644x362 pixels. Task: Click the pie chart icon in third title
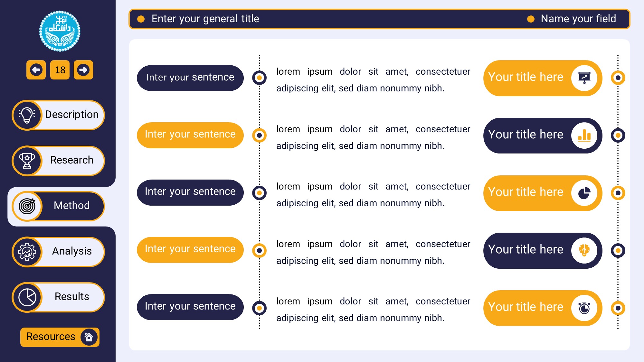tap(584, 193)
